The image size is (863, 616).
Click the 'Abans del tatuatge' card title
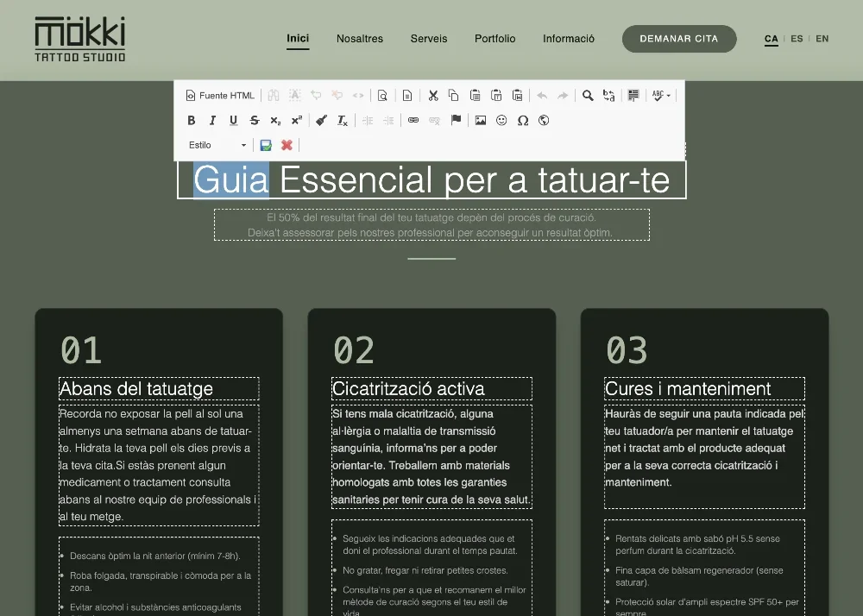[159, 389]
